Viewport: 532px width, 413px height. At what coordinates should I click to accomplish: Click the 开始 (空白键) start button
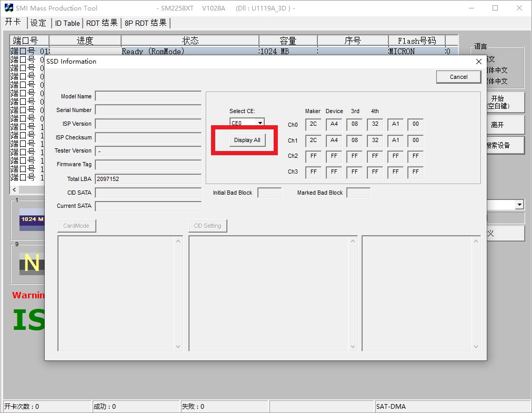click(498, 102)
